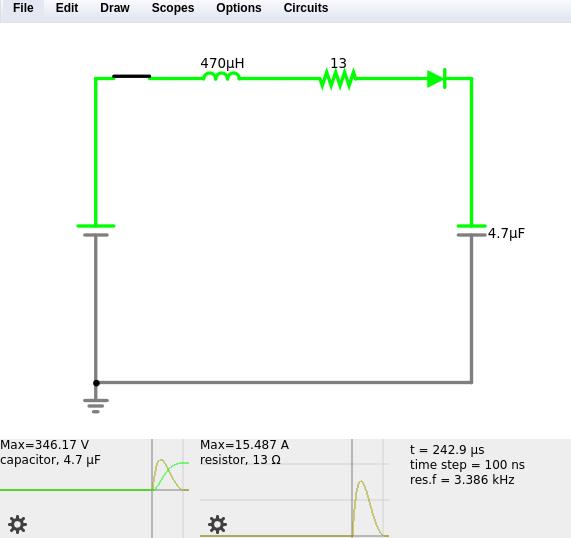
Task: Select the bottom gray horizontal wire
Action: [x=284, y=382]
